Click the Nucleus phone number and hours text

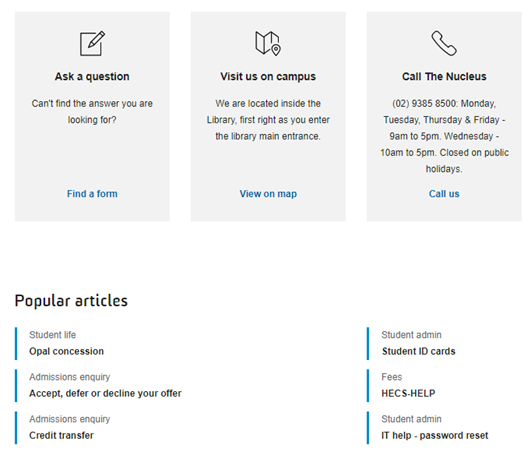pyautogui.click(x=444, y=136)
